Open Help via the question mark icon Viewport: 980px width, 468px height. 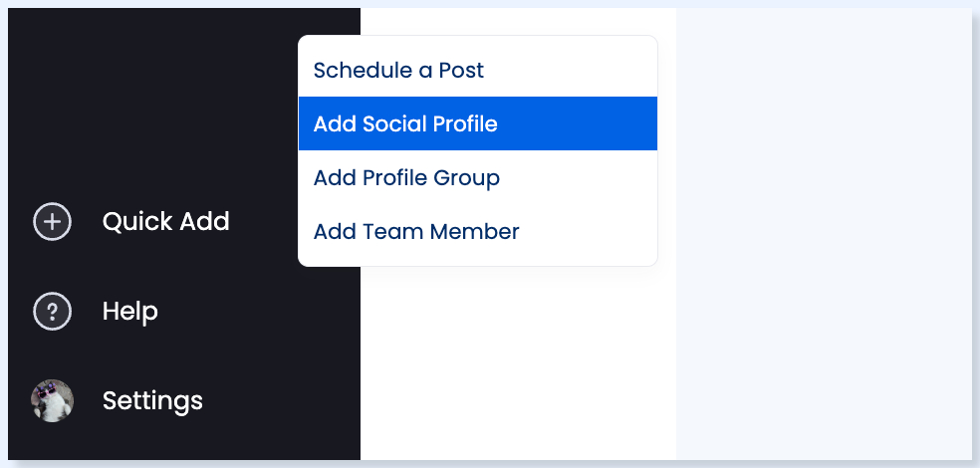[53, 311]
